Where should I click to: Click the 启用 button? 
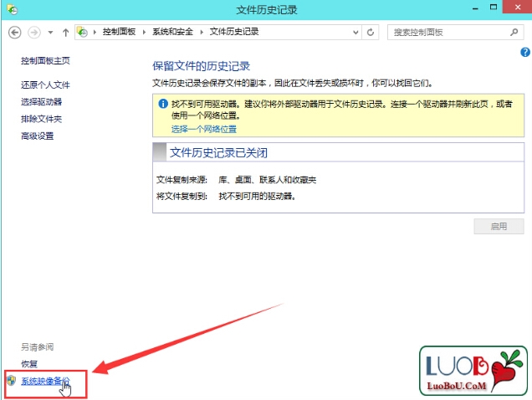[x=499, y=227]
